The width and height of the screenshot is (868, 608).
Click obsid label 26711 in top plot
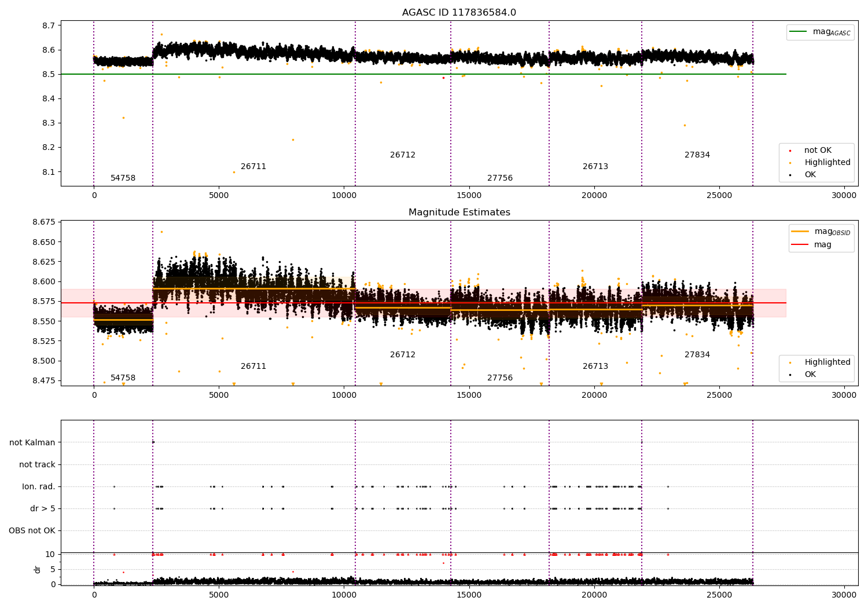pos(253,167)
